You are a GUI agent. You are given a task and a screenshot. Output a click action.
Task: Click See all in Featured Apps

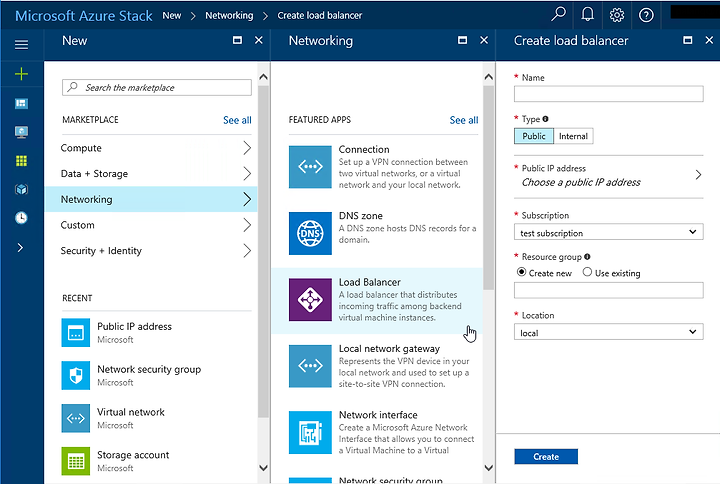464,120
